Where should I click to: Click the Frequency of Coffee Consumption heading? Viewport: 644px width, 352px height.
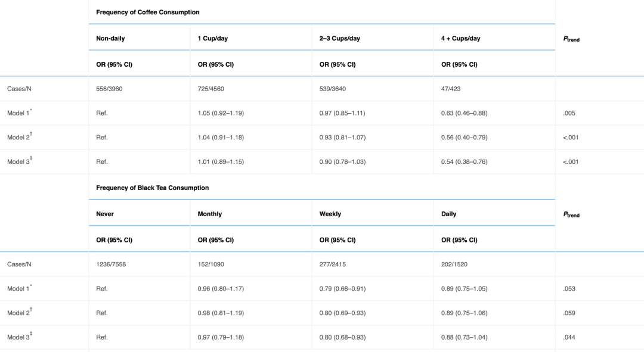147,13
